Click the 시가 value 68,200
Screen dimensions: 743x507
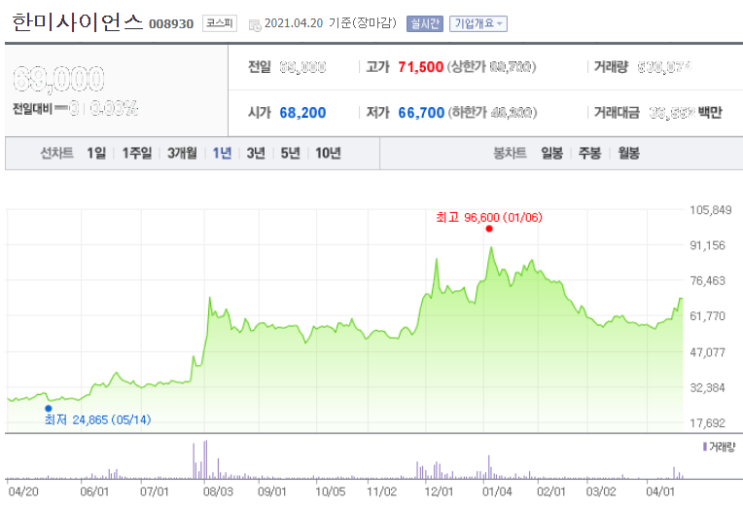(303, 113)
